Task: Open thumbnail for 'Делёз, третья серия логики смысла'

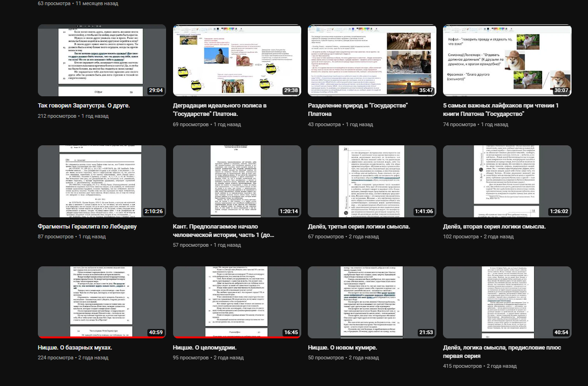Action: 372,181
